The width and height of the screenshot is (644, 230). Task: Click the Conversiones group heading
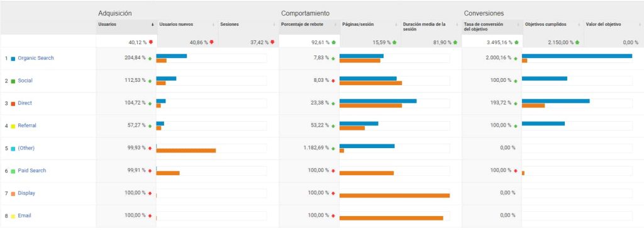[x=484, y=14]
